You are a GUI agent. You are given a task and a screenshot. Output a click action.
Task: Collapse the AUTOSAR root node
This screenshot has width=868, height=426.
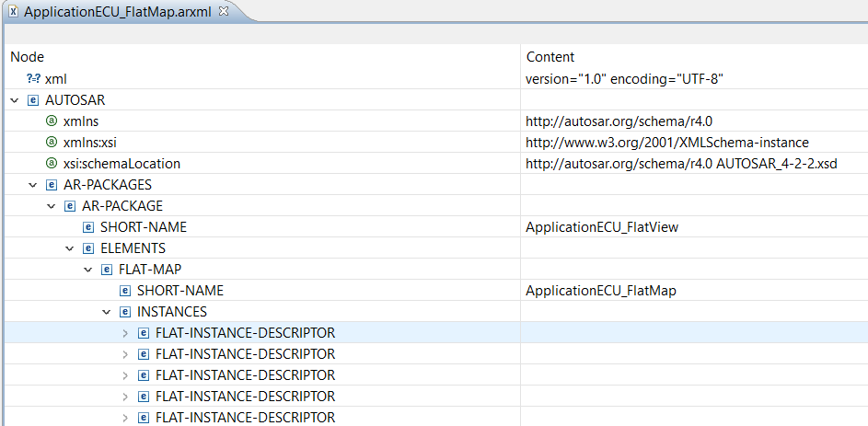click(x=15, y=100)
